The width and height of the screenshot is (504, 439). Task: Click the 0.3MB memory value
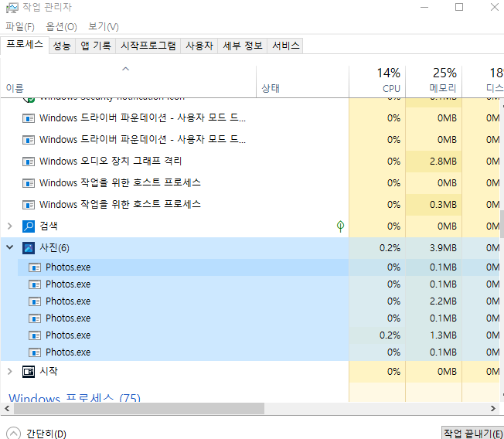(x=443, y=205)
